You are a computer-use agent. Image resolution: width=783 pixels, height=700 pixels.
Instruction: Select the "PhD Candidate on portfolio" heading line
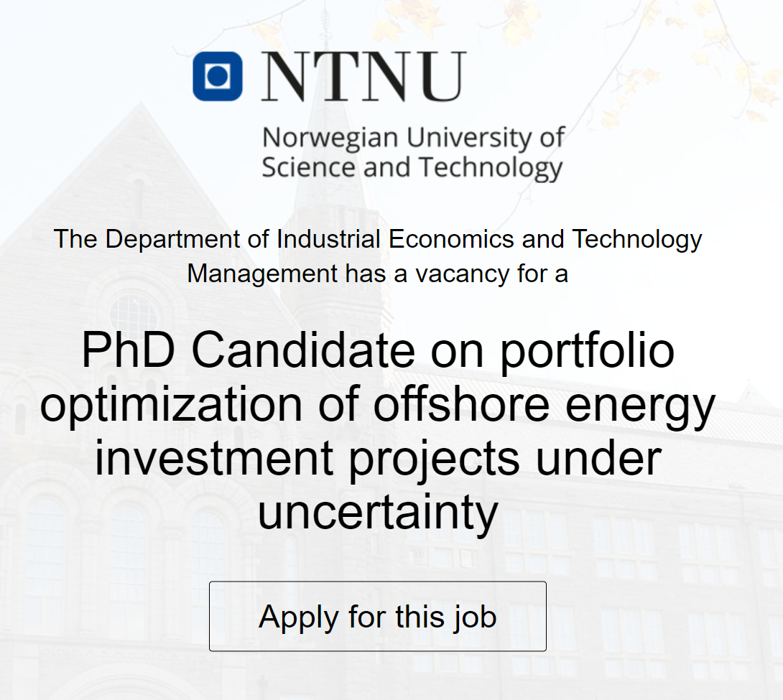(x=378, y=350)
